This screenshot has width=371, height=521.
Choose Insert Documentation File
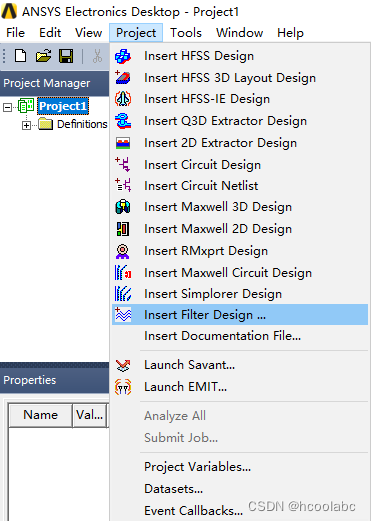point(240,336)
